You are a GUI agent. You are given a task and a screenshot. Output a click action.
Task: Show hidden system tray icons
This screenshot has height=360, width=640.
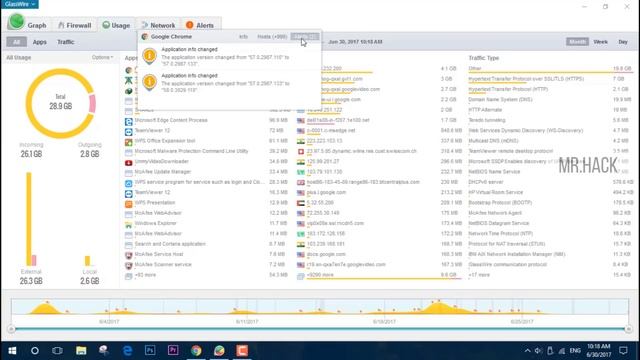(527, 351)
